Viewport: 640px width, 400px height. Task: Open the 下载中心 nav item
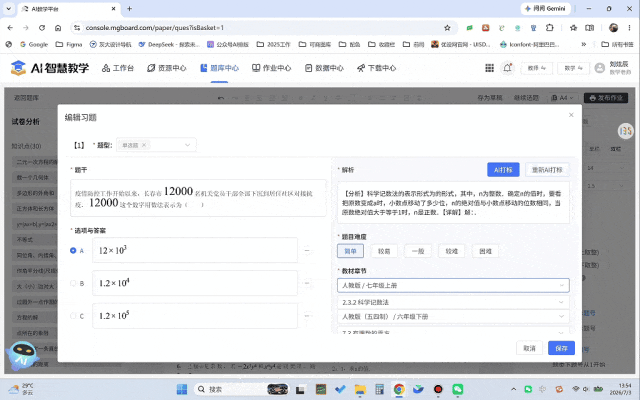tap(376, 68)
